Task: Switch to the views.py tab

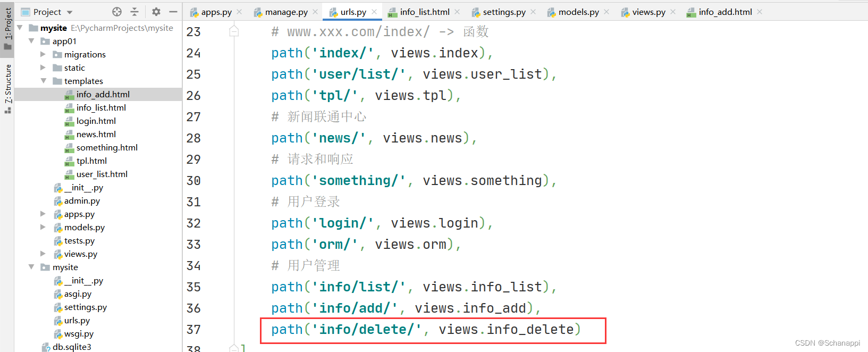Action: [x=648, y=12]
